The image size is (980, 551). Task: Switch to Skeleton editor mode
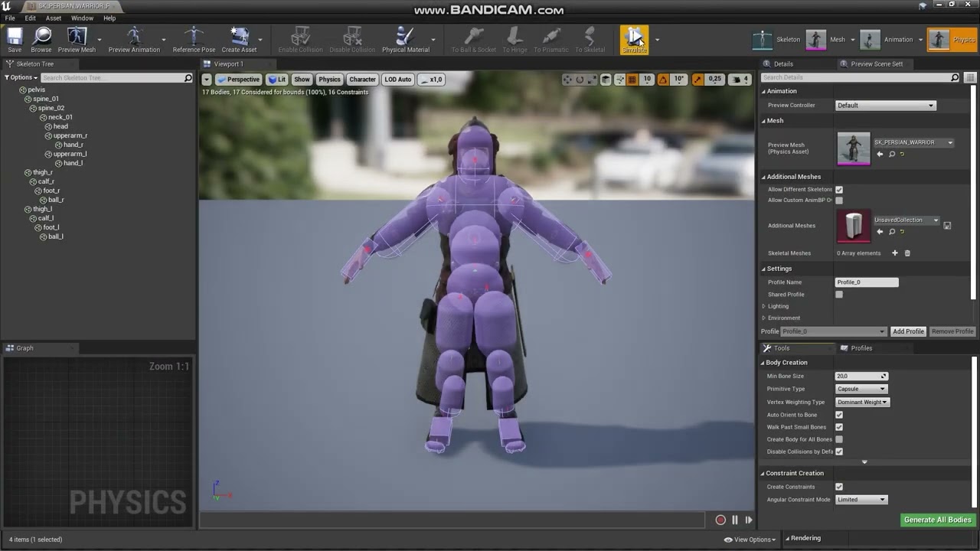776,40
